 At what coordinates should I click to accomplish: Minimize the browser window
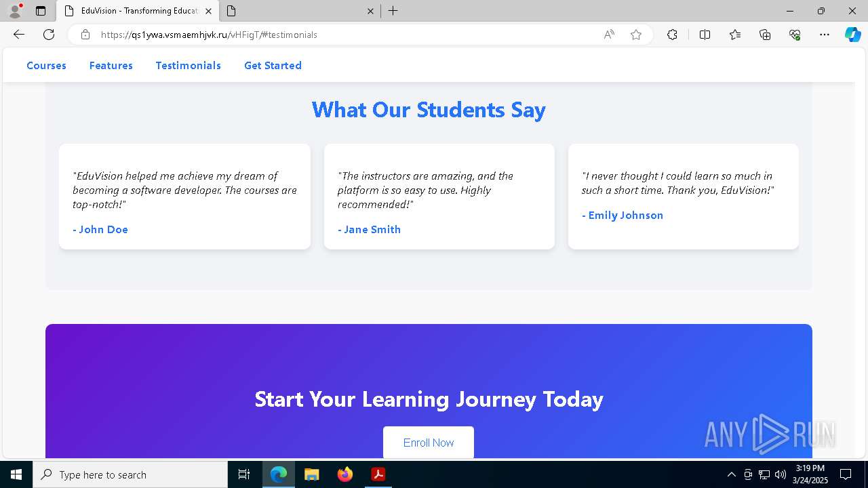(x=790, y=11)
